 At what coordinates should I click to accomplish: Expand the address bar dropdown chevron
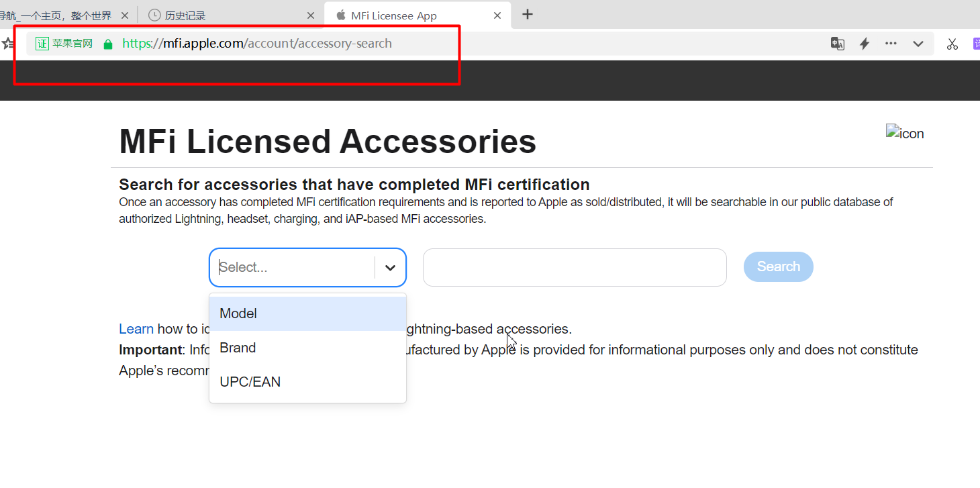tap(918, 44)
